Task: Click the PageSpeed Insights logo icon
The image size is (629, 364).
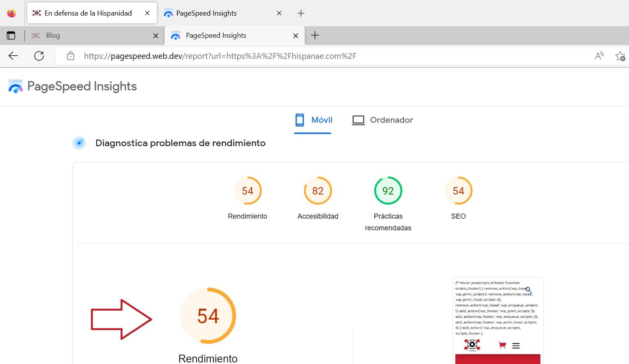Action: click(x=16, y=87)
